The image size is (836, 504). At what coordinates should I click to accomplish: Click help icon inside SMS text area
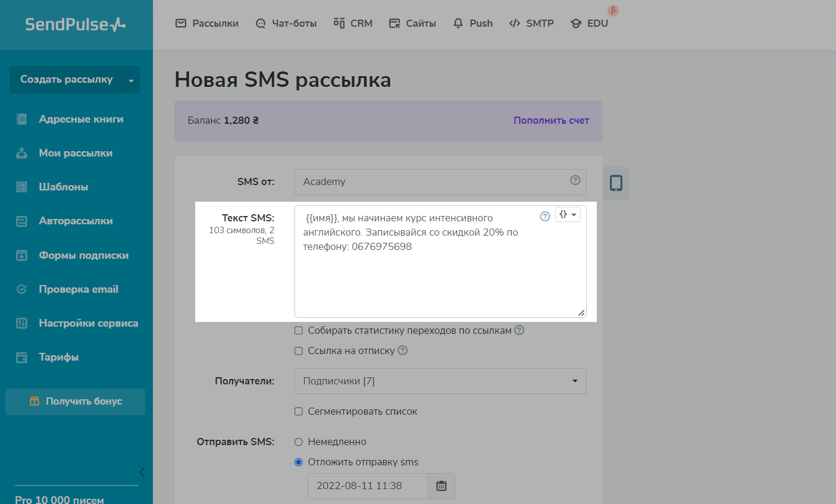click(544, 216)
